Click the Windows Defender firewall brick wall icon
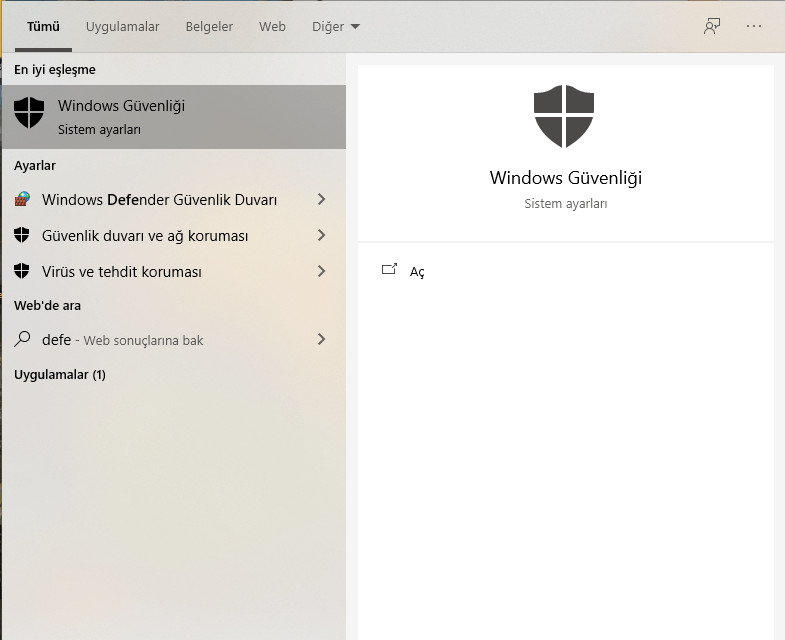Image resolution: width=785 pixels, height=640 pixels. pos(22,199)
